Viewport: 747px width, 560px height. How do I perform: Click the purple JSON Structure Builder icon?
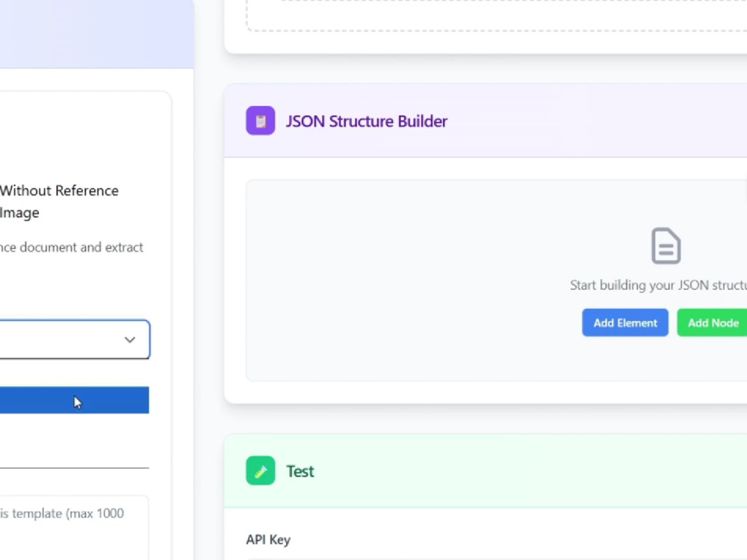tap(260, 120)
